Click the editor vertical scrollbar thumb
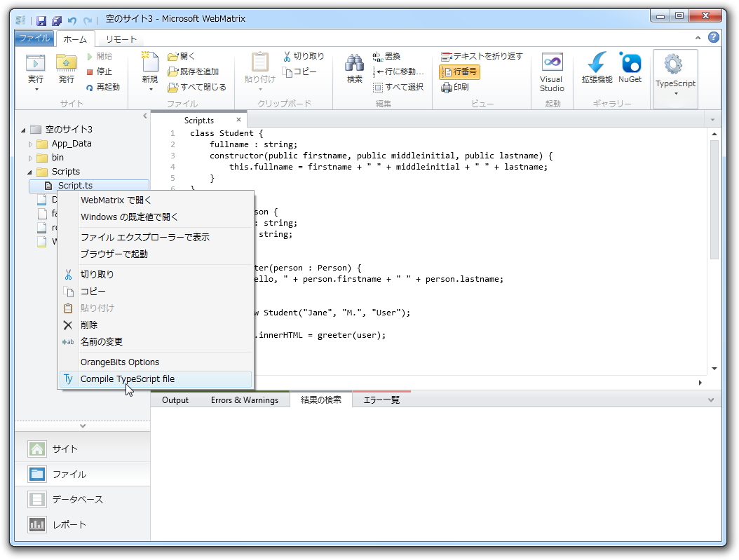The width and height of the screenshot is (739, 560). tap(714, 200)
